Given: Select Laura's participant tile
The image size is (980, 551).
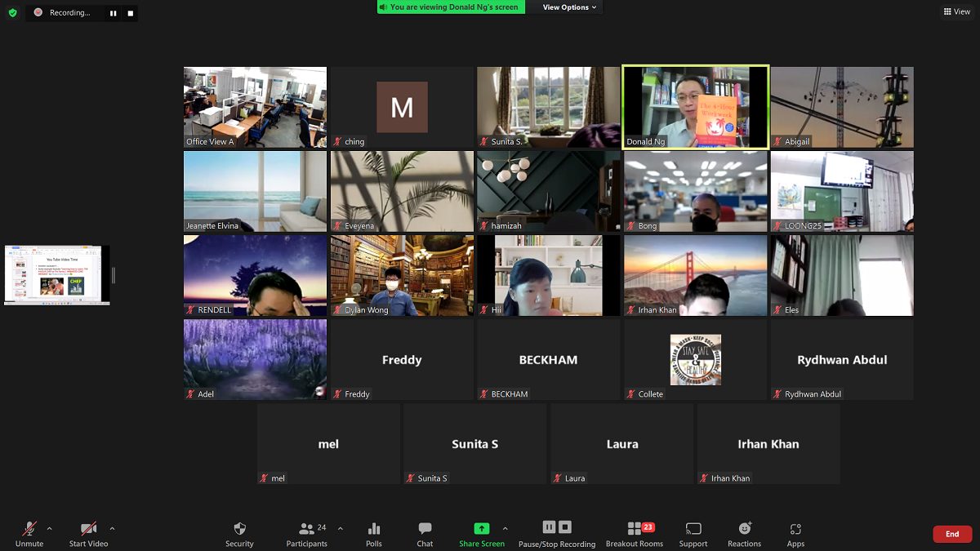Looking at the screenshot, I should 622,444.
